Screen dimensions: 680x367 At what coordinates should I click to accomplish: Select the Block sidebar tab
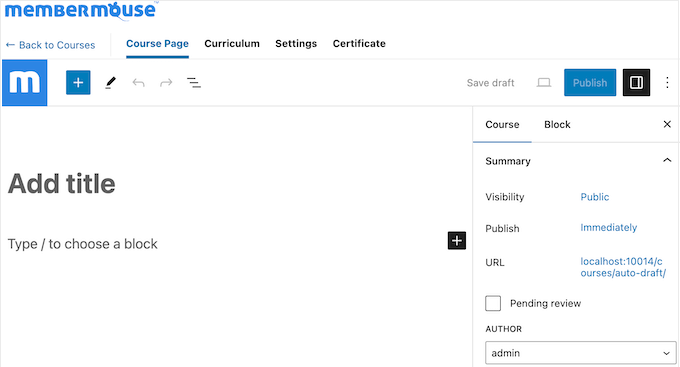coord(557,125)
